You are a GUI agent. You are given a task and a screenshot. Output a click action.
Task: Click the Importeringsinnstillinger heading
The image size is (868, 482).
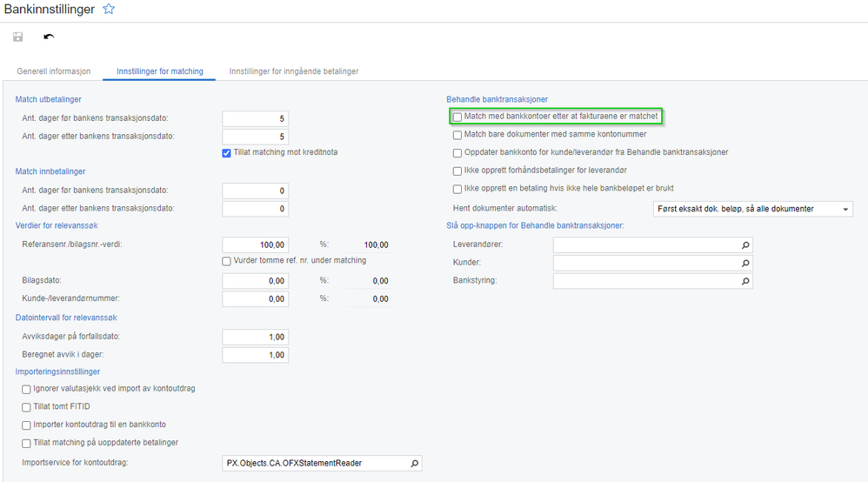(x=57, y=372)
